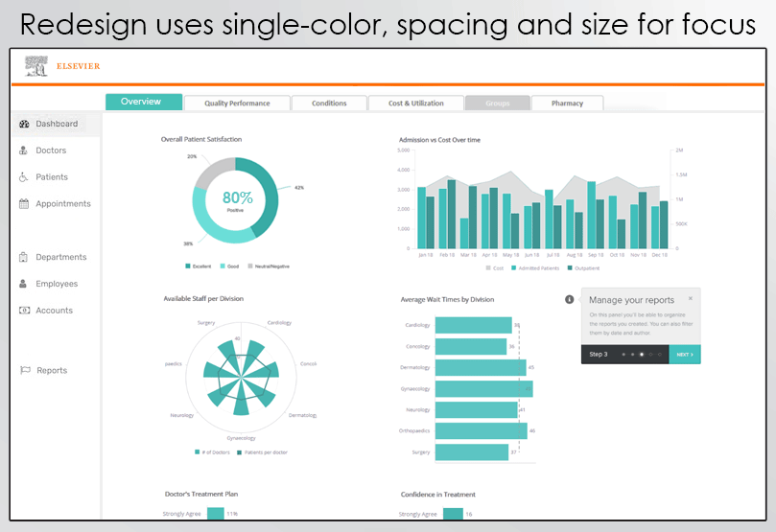Click the Doctors icon in sidebar
The height and width of the screenshot is (532, 776).
coord(24,150)
